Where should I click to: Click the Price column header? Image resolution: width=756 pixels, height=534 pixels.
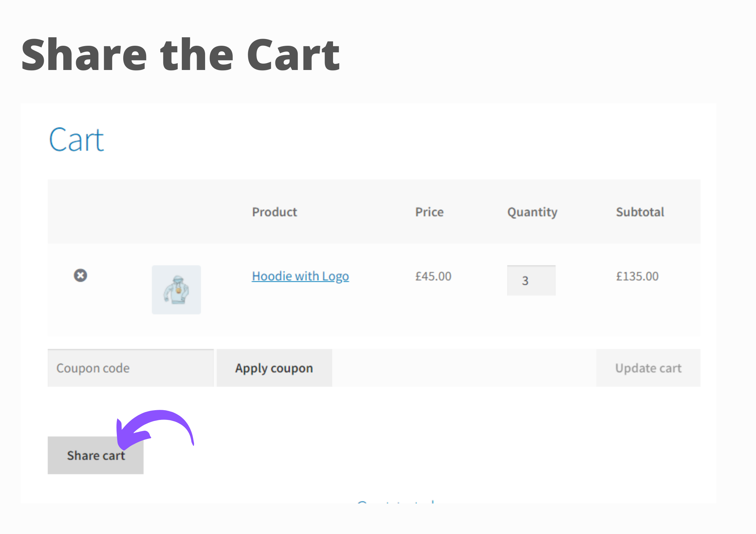(x=429, y=212)
